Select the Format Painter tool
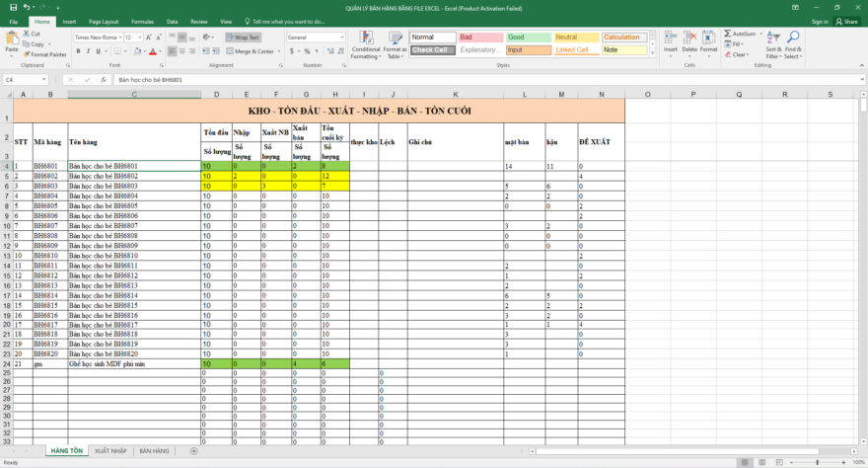 tap(47, 54)
